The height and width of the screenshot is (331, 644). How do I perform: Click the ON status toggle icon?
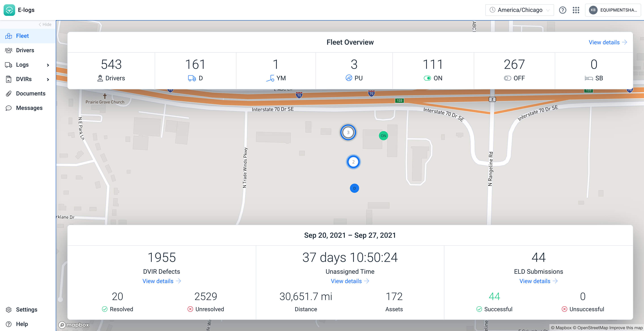[427, 78]
